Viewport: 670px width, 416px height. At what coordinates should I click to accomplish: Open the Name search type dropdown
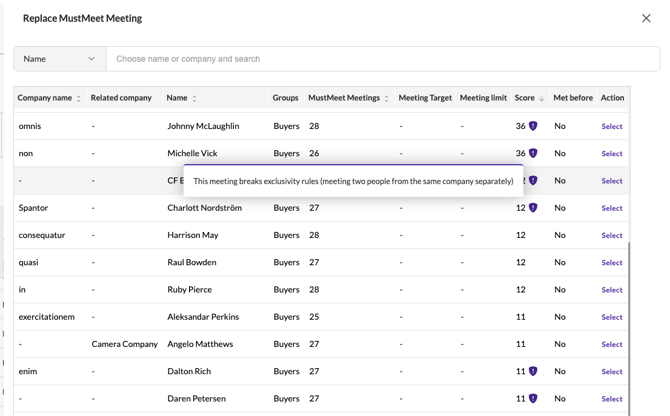coord(60,59)
